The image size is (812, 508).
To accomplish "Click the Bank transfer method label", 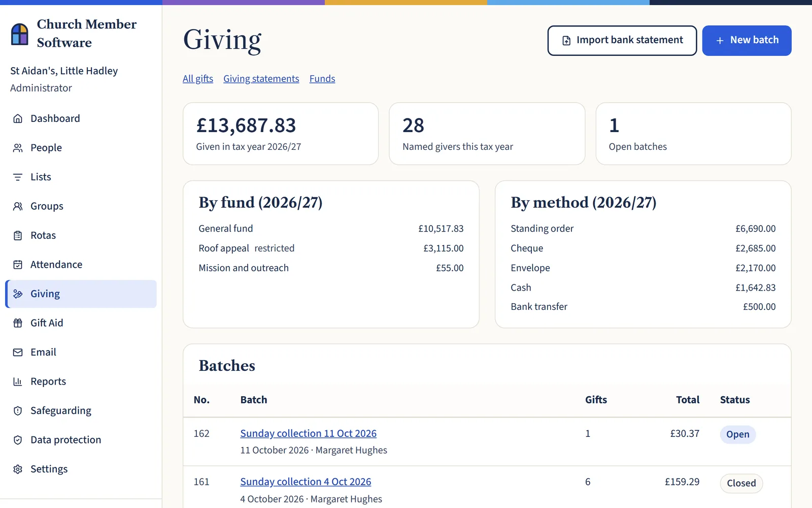I will click(539, 307).
